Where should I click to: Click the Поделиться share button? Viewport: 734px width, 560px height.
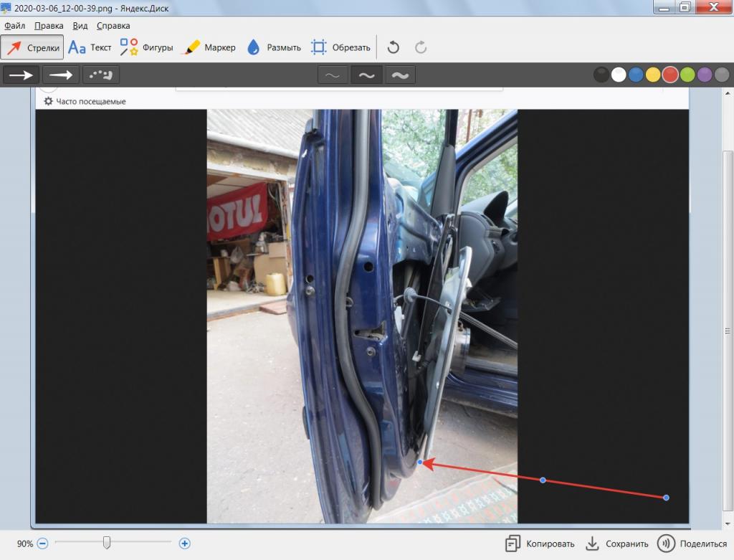(x=692, y=544)
